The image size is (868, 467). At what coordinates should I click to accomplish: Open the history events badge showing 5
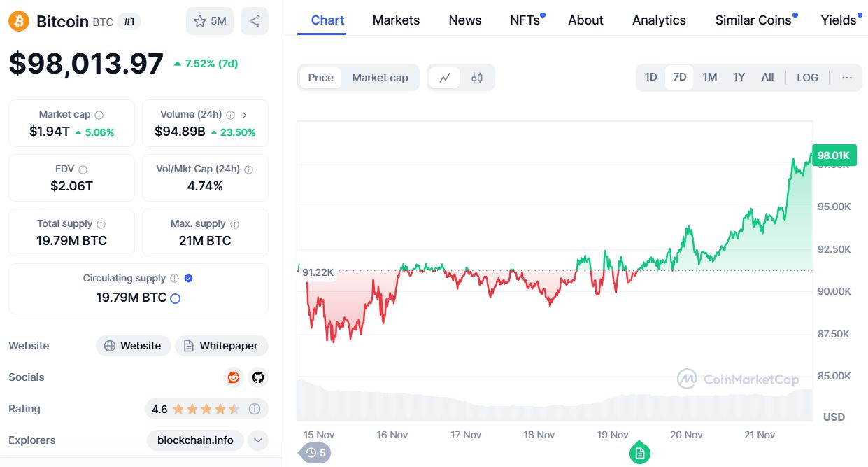pos(315,453)
